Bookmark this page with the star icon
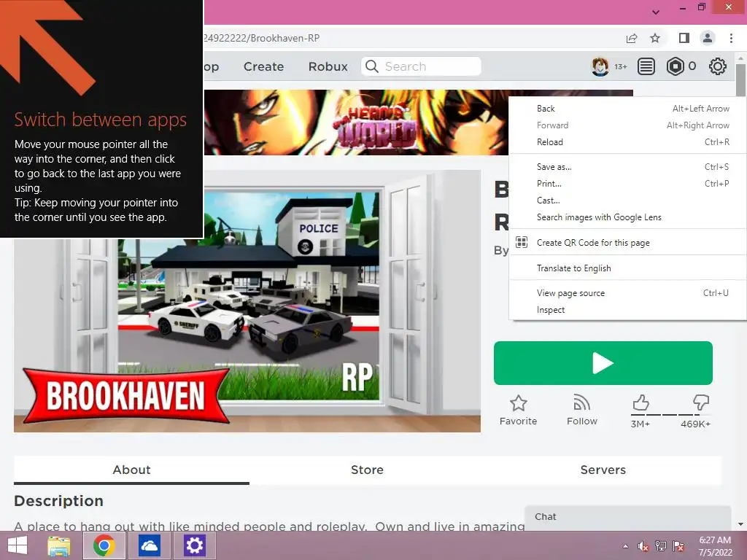This screenshot has height=560, width=747. click(x=655, y=38)
